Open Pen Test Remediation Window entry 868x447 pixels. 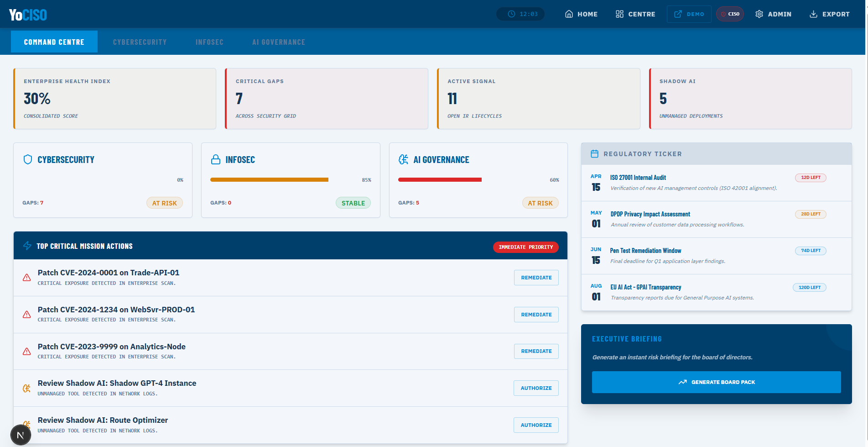[x=716, y=256]
